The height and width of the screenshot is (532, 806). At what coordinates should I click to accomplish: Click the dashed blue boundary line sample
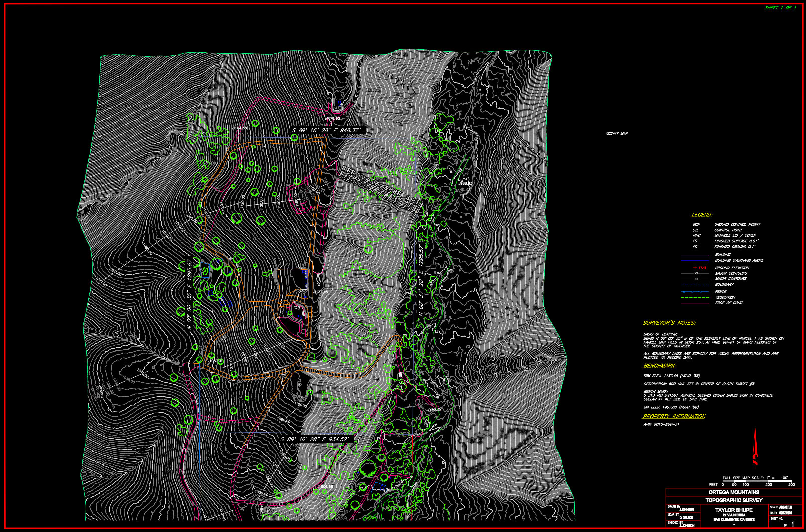pyautogui.click(x=695, y=285)
